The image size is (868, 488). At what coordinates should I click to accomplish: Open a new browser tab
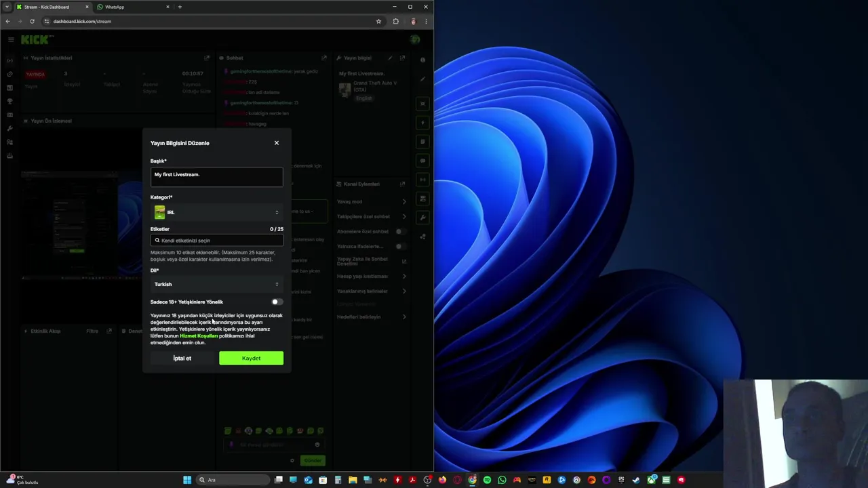(x=180, y=7)
